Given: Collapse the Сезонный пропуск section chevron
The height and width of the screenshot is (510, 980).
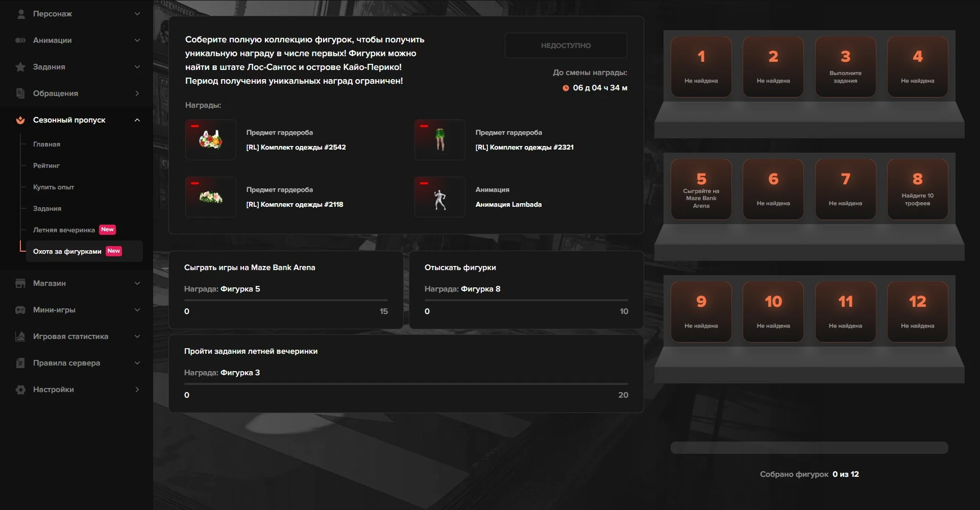Looking at the screenshot, I should pos(137,120).
